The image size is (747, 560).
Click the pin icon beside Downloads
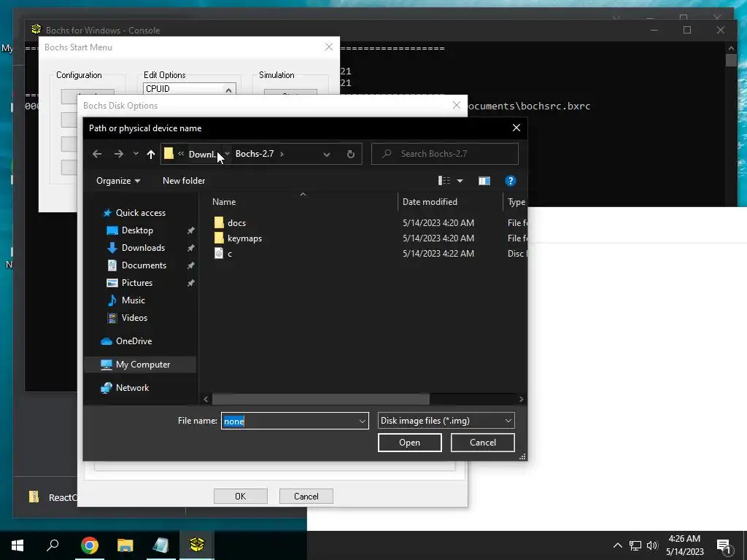pos(190,248)
